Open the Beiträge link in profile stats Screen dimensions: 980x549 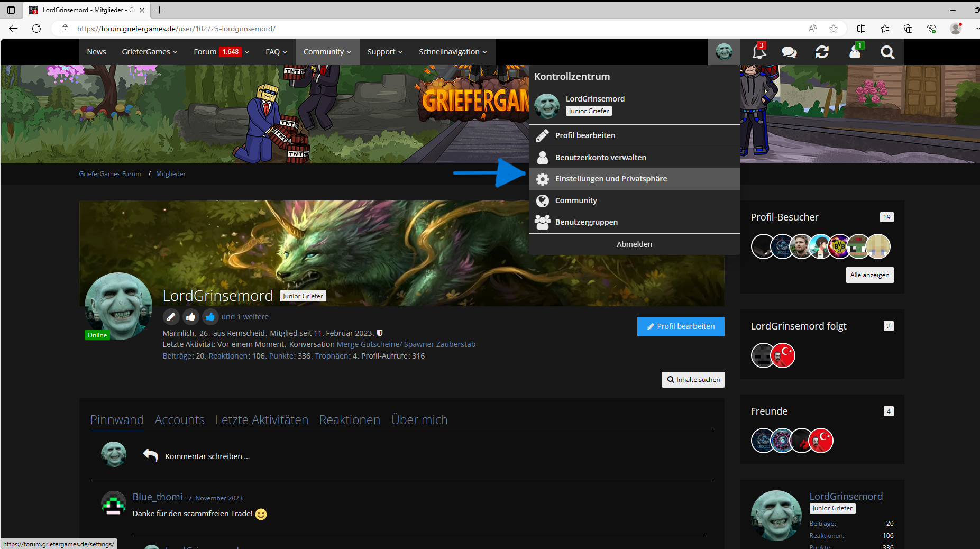177,356
